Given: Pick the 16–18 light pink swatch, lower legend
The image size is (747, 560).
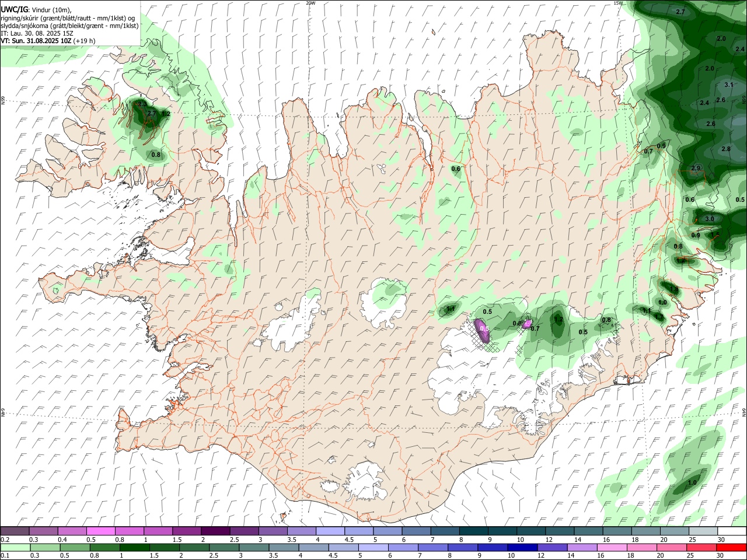Looking at the screenshot, I should (612, 548).
